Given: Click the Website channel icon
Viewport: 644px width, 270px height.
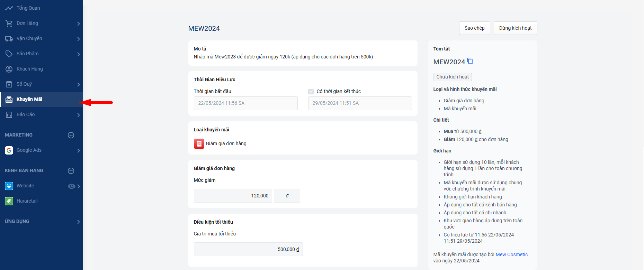Looking at the screenshot, I should tap(9, 186).
